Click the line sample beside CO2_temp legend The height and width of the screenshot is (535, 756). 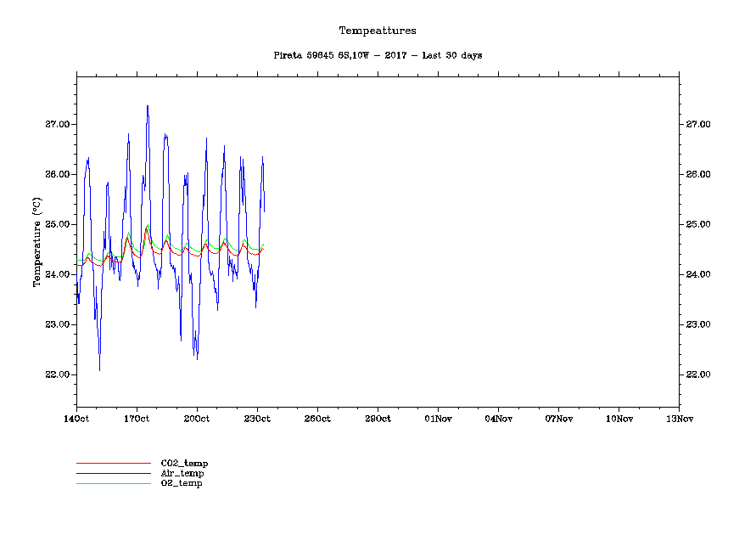112,464
